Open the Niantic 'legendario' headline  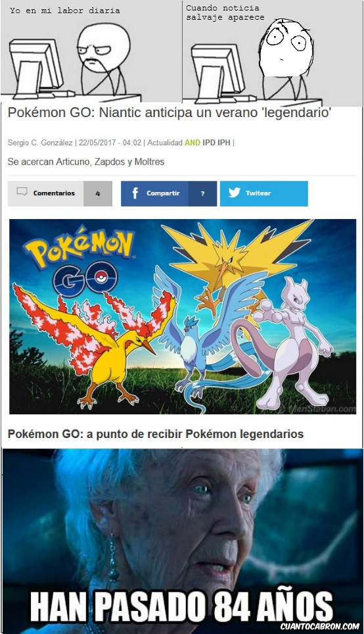170,113
